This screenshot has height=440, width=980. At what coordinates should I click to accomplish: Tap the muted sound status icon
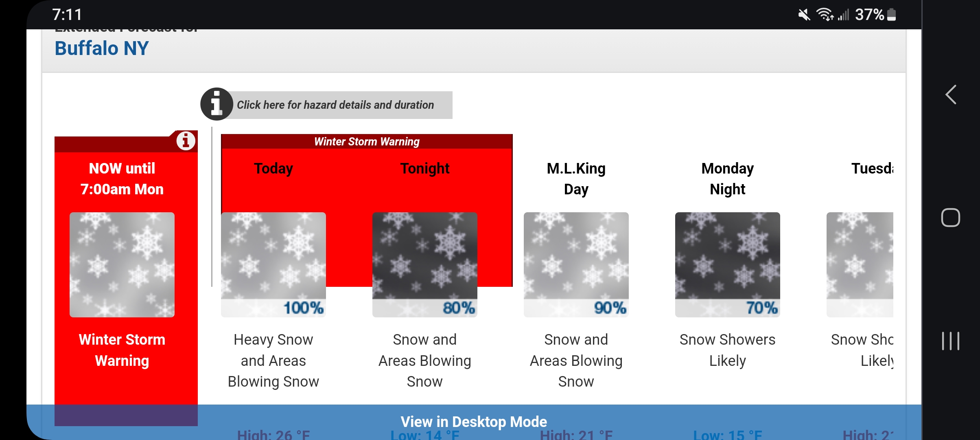(x=804, y=15)
